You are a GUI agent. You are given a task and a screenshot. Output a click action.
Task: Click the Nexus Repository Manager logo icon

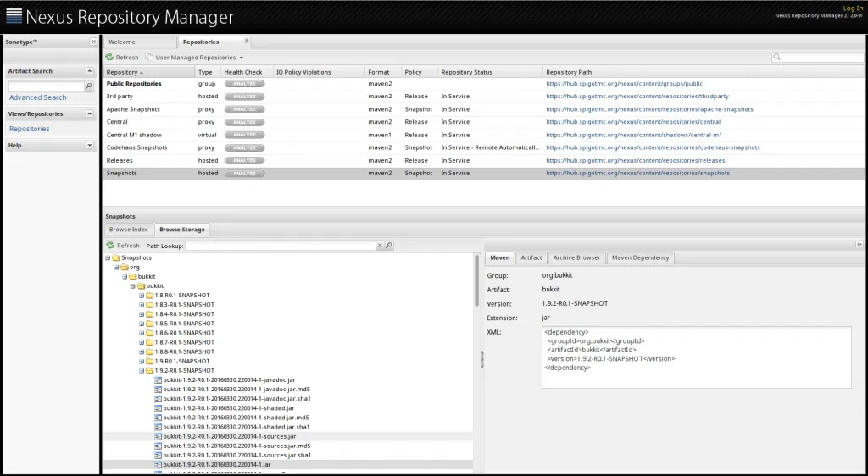(14, 16)
